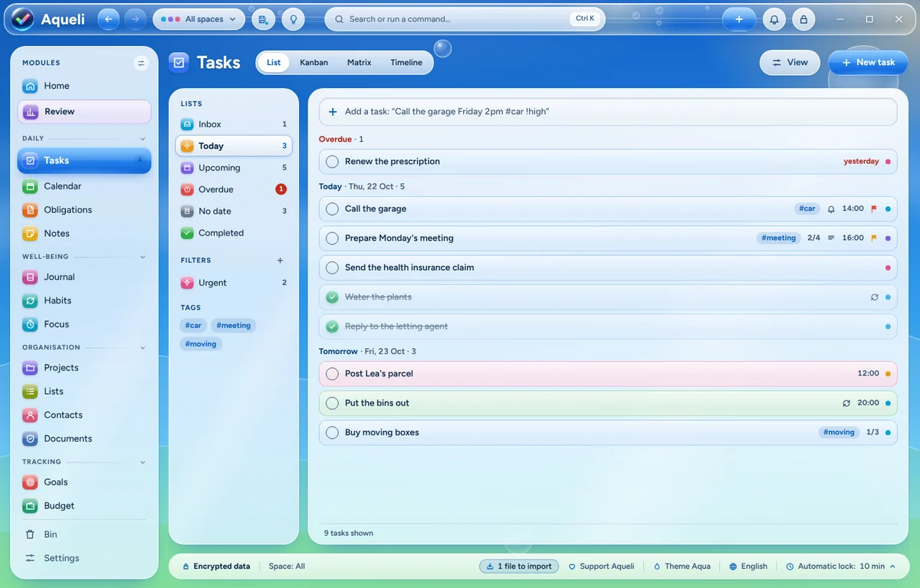Click the recurrence icon on Put the bins out
The width and height of the screenshot is (920, 588).
(846, 403)
